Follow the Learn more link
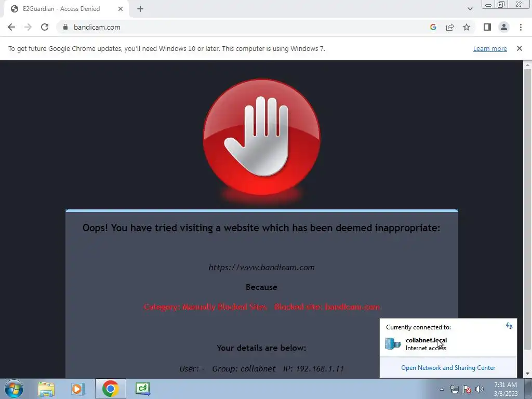This screenshot has width=532, height=399. [490, 48]
